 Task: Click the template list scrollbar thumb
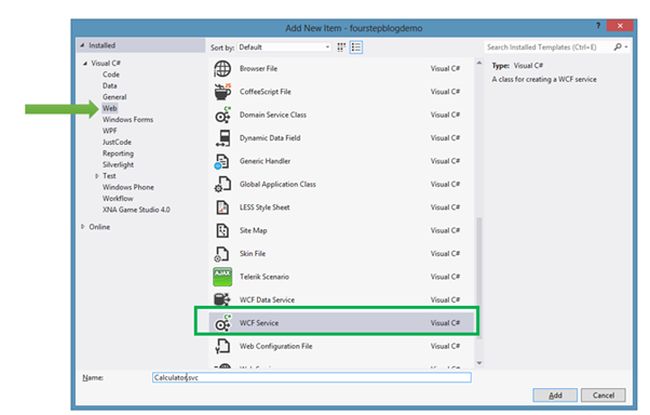coord(479,278)
